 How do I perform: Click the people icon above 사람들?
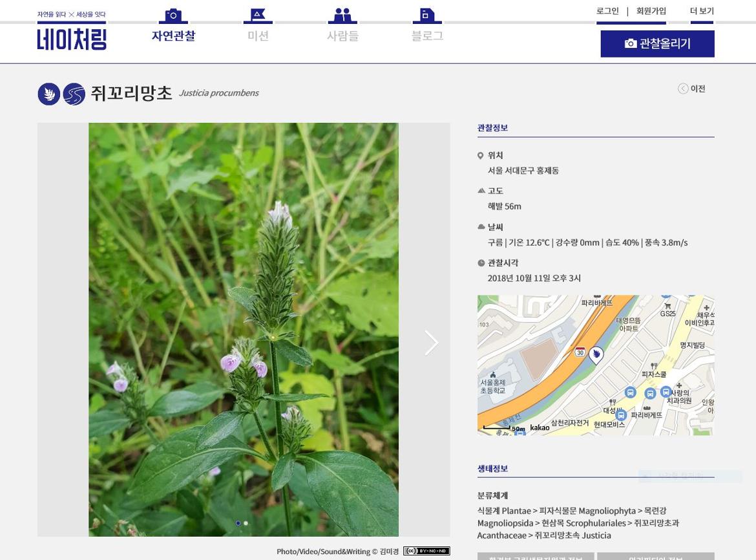pos(342,16)
